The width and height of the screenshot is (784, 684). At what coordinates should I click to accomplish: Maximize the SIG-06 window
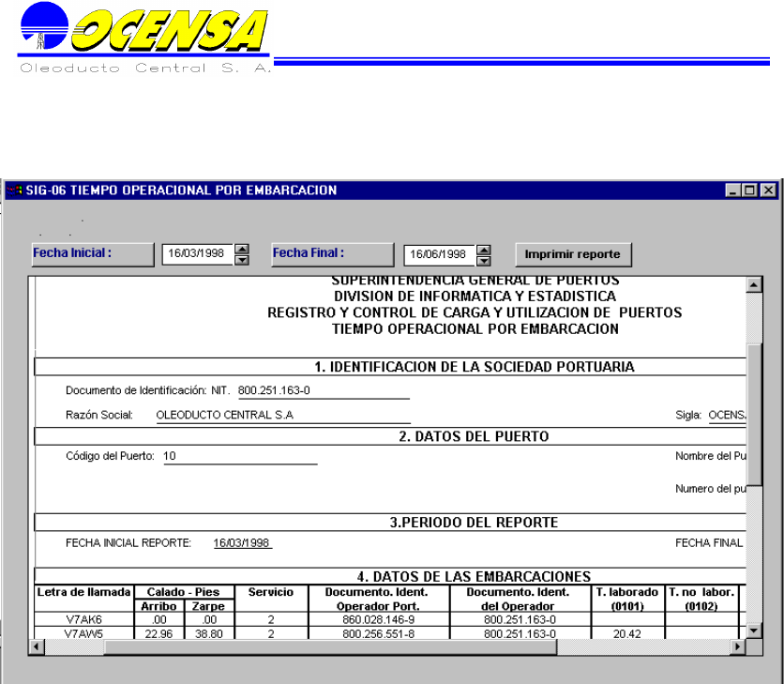[x=750, y=190]
